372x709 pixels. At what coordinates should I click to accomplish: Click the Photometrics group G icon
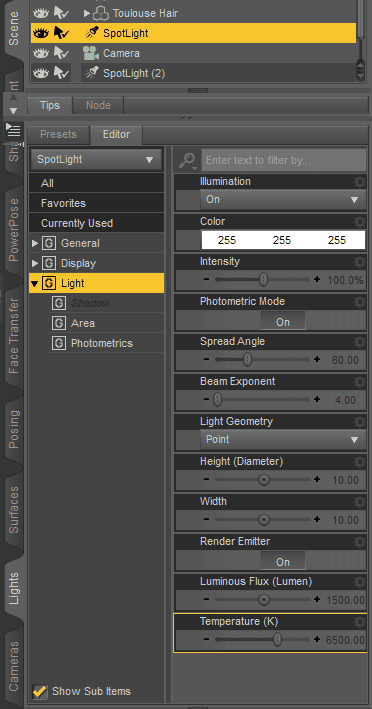tap(59, 343)
